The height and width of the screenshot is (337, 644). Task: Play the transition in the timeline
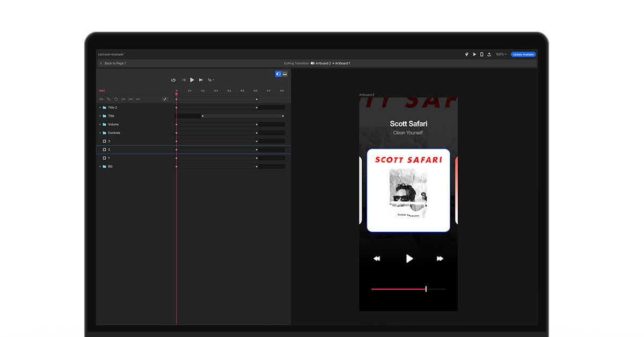(x=192, y=80)
